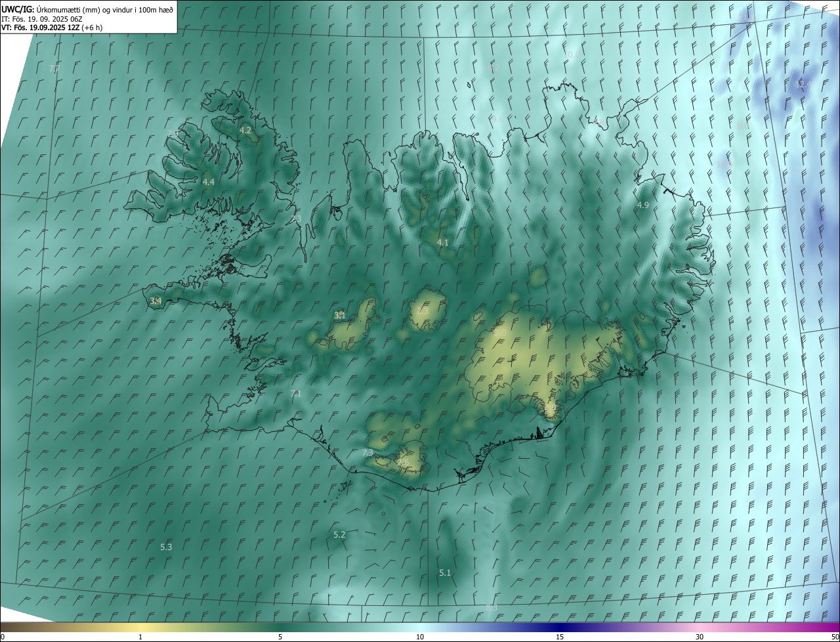Click the 3.4 value label on the peninsula tip
Screen dimensions: 840x642
click(x=156, y=301)
